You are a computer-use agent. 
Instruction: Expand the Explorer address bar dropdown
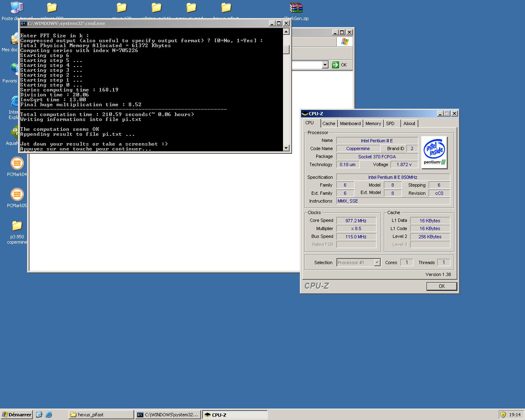pos(325,65)
